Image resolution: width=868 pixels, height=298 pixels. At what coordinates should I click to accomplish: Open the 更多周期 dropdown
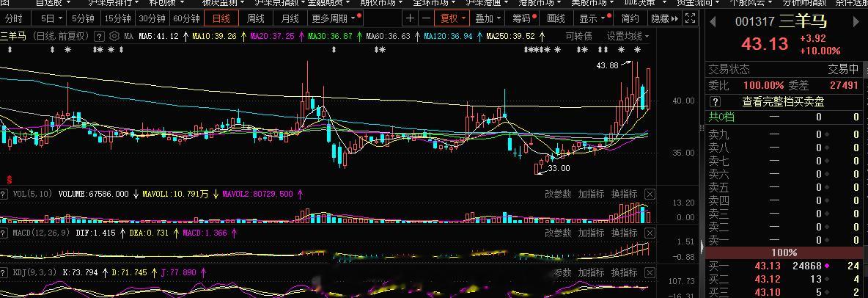click(x=336, y=18)
